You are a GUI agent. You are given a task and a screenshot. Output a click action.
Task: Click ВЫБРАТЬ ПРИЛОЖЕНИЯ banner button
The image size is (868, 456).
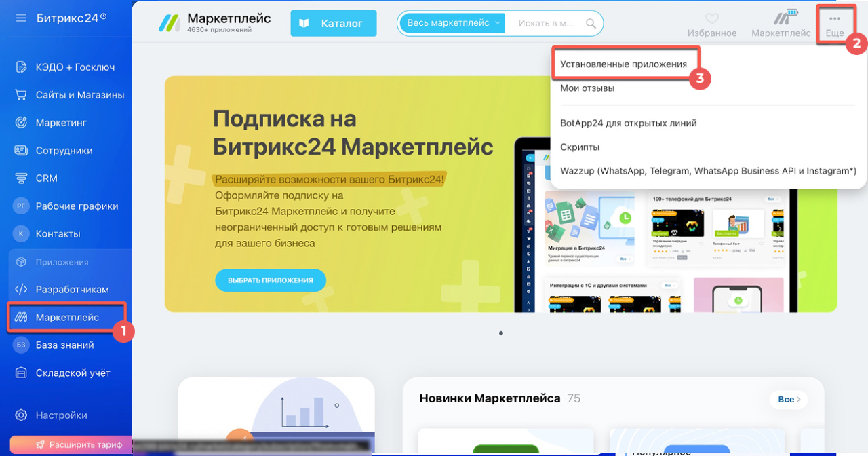point(271,280)
